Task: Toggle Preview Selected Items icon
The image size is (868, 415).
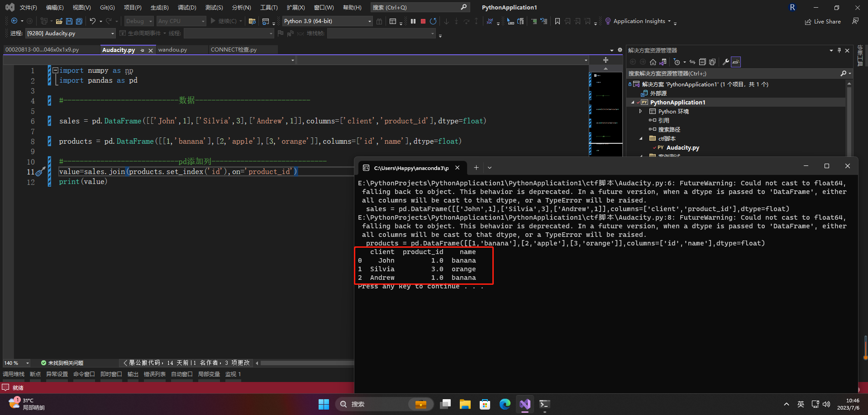Action: pos(736,62)
